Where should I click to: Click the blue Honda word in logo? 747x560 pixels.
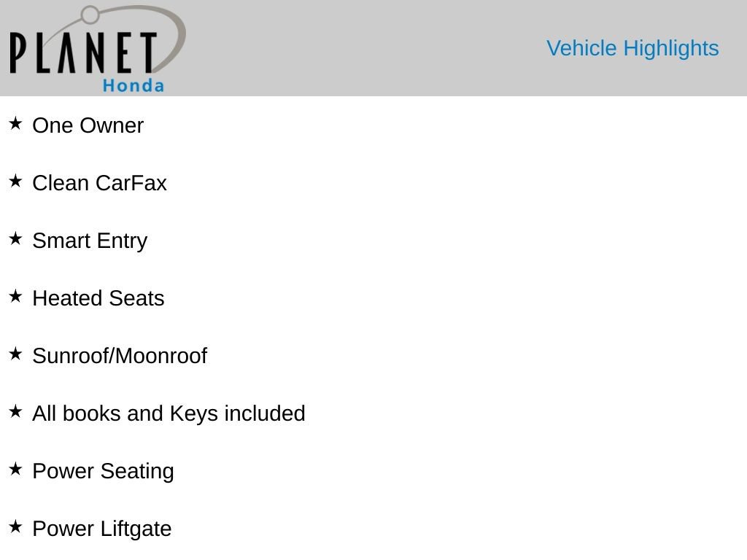[133, 86]
